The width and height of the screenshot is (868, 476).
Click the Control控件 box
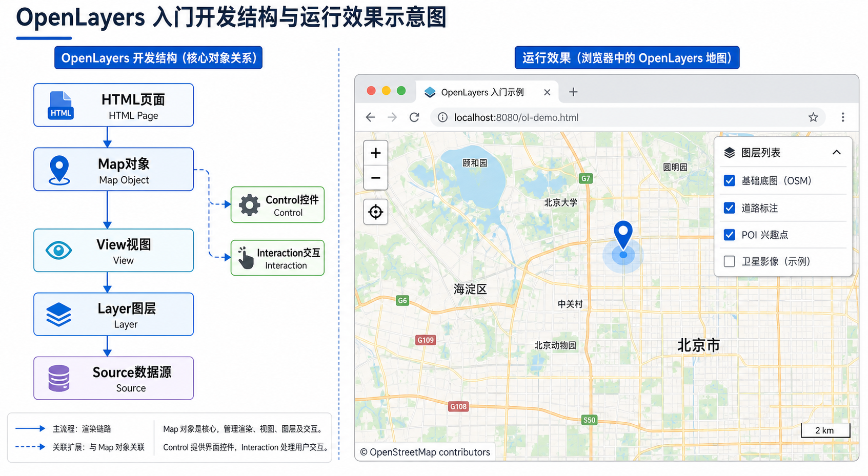point(277,205)
